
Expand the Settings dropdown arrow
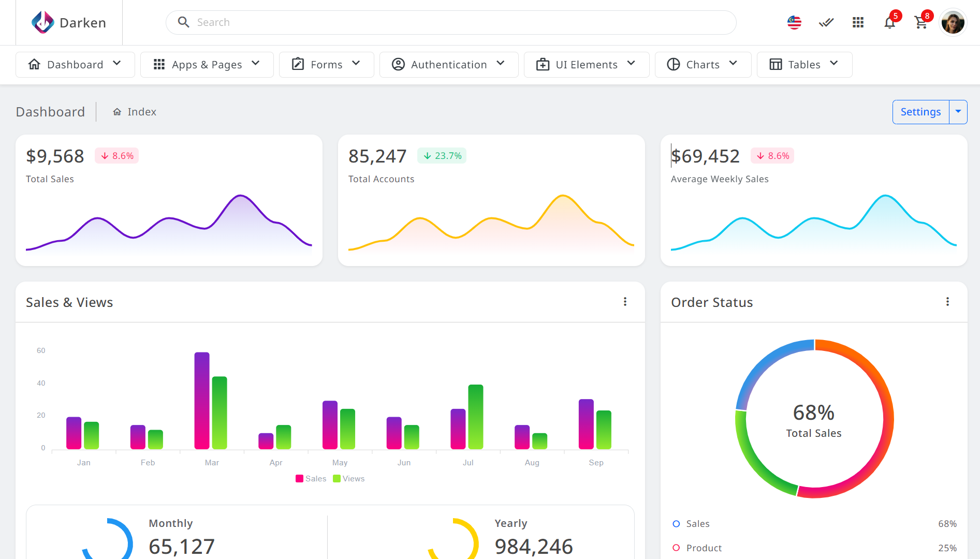pyautogui.click(x=958, y=112)
